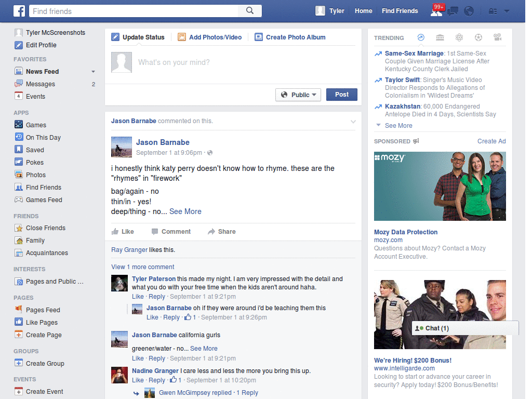Open the Taylor Swift trending topic

pos(403,79)
